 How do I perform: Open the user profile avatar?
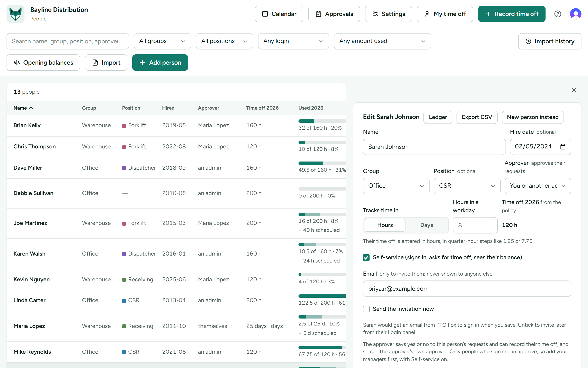point(576,14)
